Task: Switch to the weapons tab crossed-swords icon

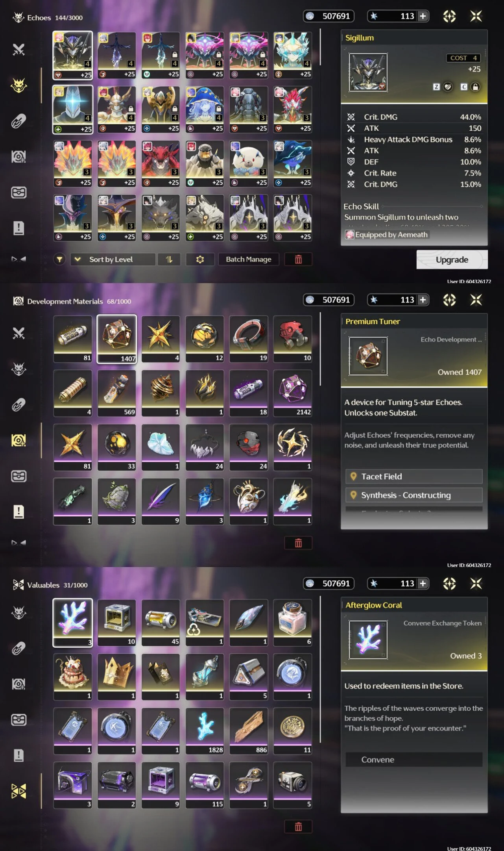Action: tap(18, 50)
